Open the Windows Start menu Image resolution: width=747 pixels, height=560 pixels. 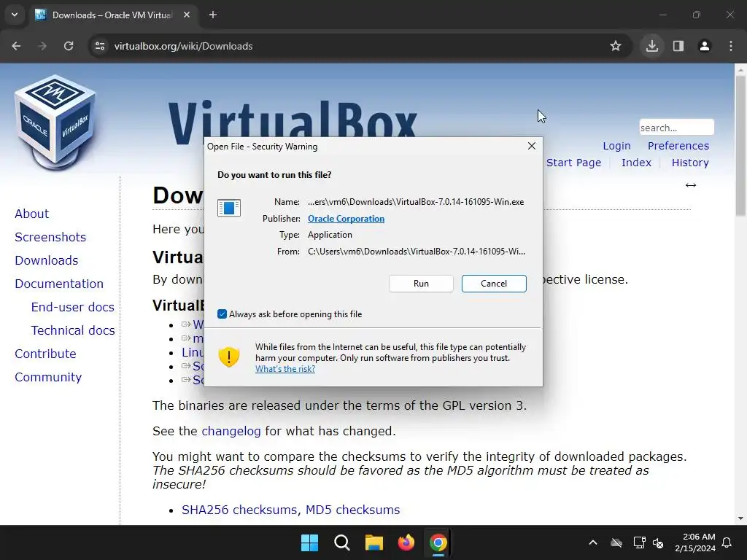(309, 542)
